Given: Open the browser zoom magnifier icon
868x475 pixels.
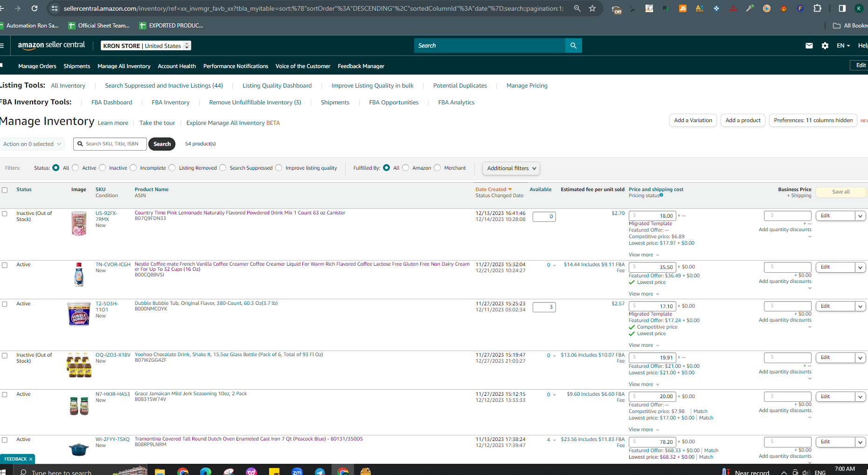Looking at the screenshot, I should coord(577,8).
